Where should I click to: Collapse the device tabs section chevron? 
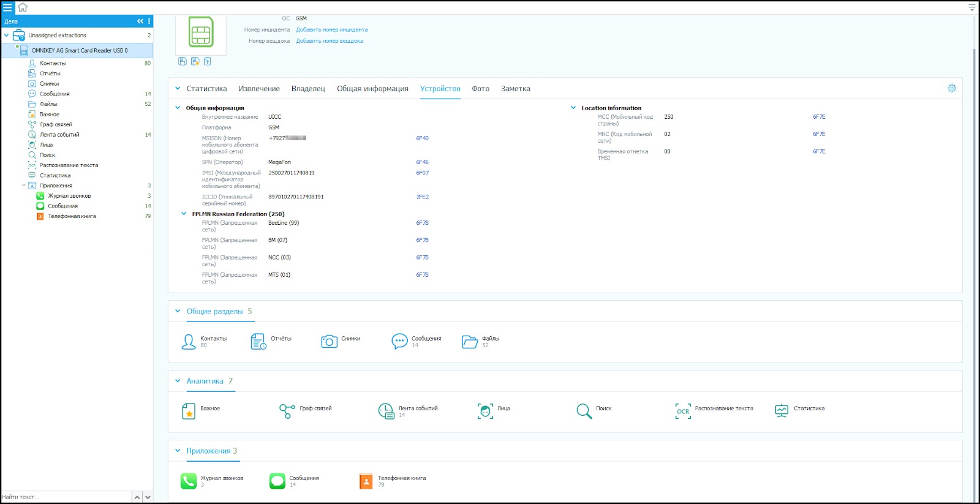(178, 88)
